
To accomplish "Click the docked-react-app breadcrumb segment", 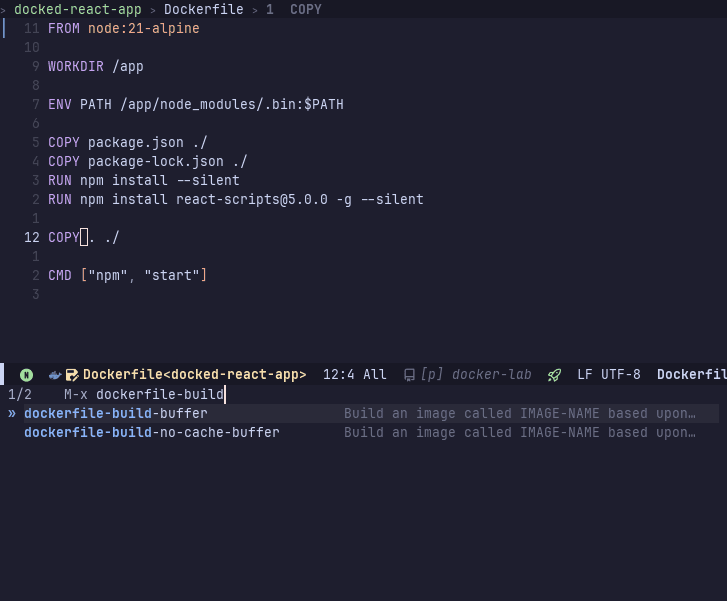I will point(78,9).
